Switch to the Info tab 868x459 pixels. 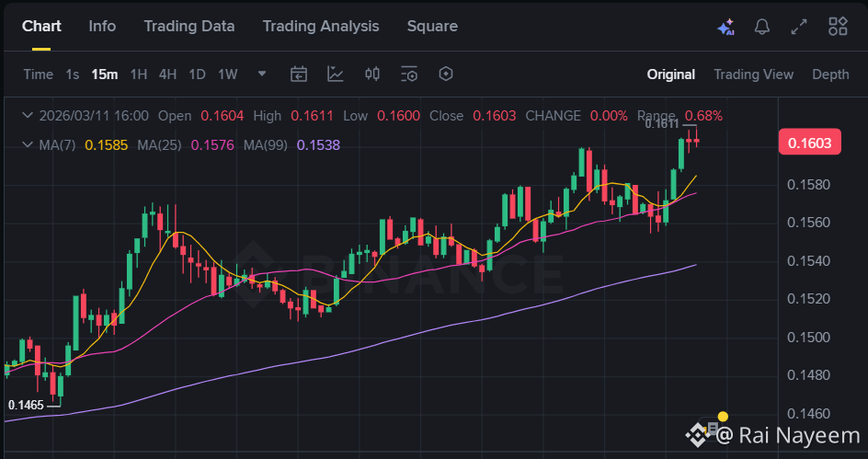[x=102, y=26]
